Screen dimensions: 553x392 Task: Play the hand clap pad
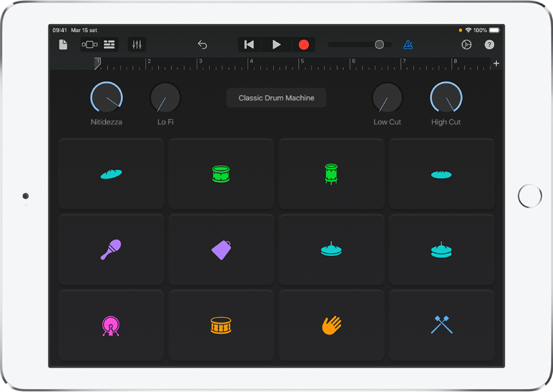point(331,325)
